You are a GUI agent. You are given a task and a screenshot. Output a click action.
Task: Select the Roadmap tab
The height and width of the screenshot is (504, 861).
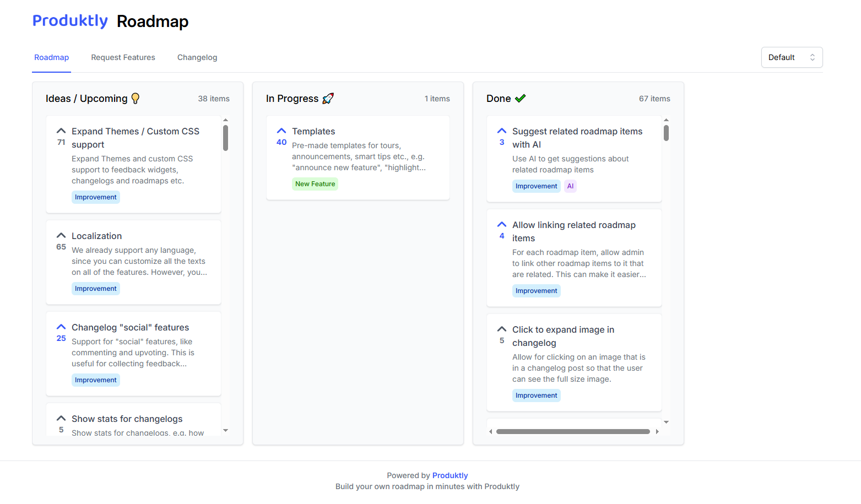coord(51,57)
